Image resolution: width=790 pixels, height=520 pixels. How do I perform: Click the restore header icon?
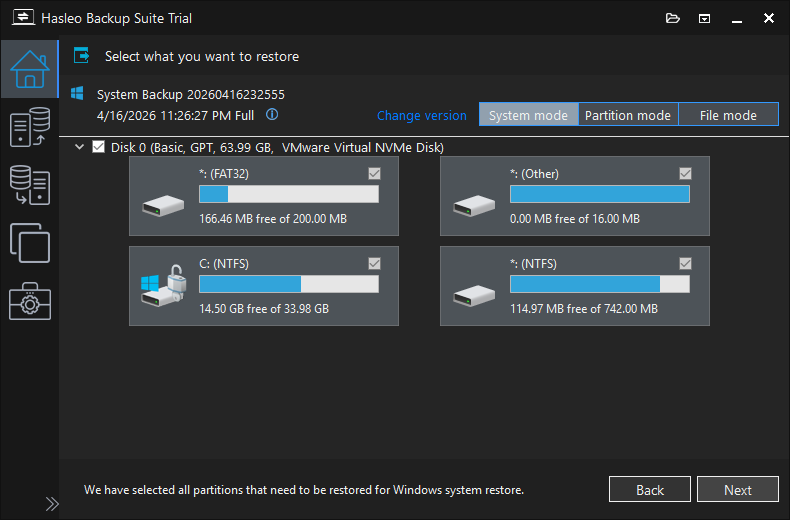pos(82,55)
